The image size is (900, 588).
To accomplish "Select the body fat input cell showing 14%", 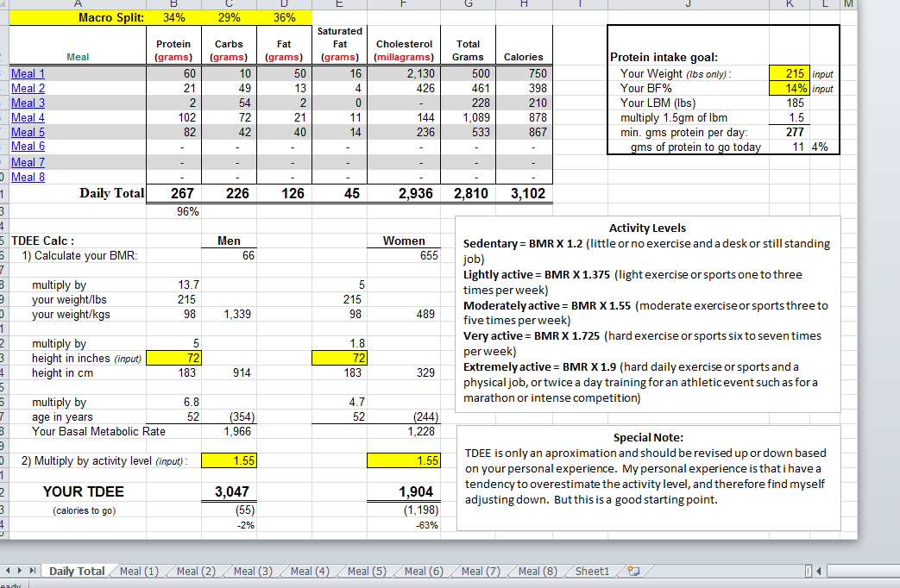I will (789, 88).
